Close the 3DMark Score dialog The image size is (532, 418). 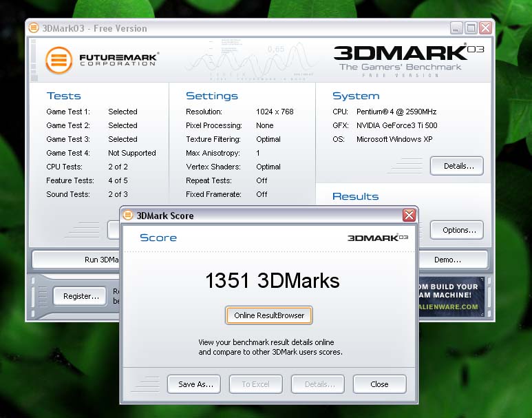coord(409,215)
